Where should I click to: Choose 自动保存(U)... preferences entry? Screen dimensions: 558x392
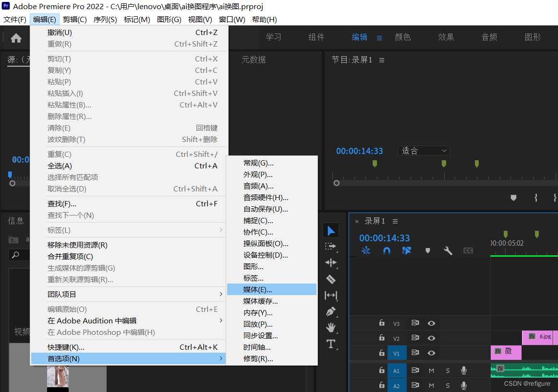tap(272, 209)
